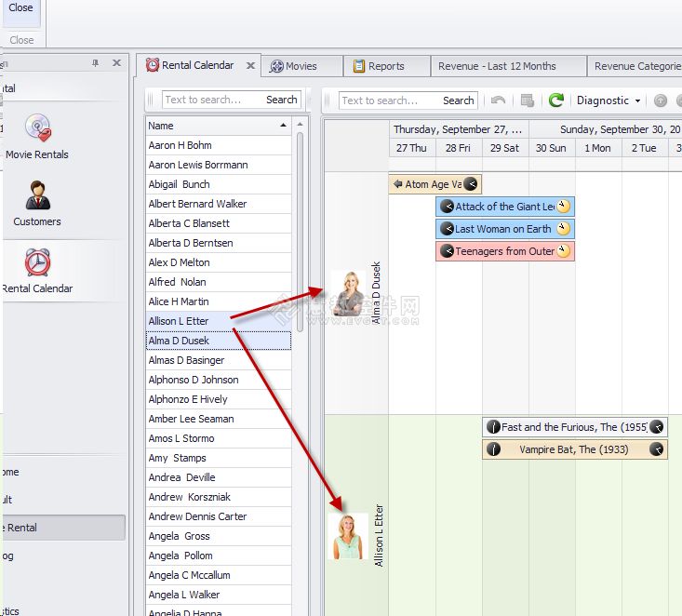Select customer Andrew Dennis Carter
The height and width of the screenshot is (616, 682).
[x=219, y=516]
